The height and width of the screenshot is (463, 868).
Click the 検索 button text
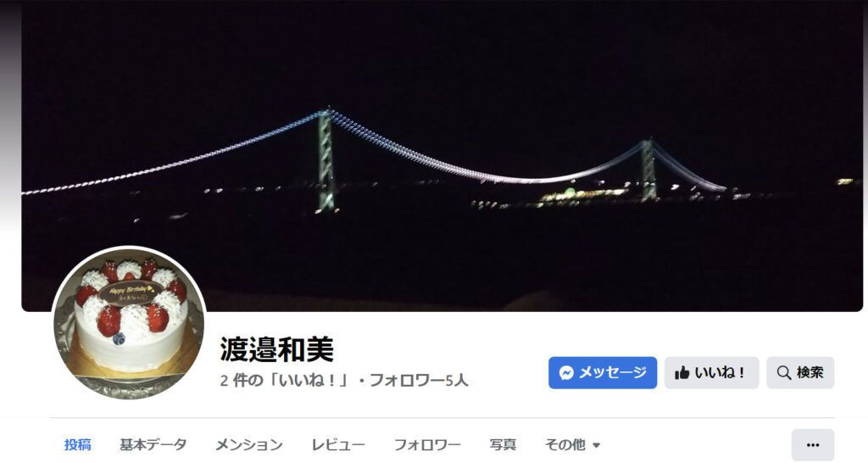810,373
